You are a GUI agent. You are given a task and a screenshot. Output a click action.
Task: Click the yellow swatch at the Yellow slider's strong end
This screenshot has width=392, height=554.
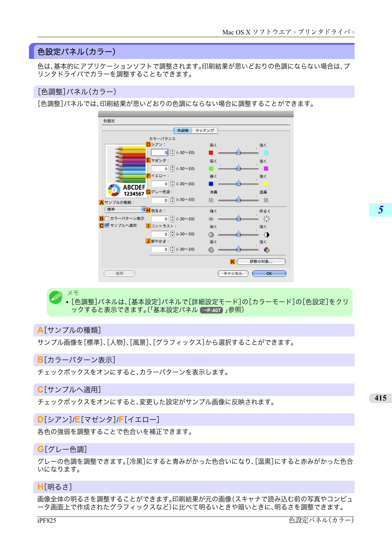coord(266,184)
